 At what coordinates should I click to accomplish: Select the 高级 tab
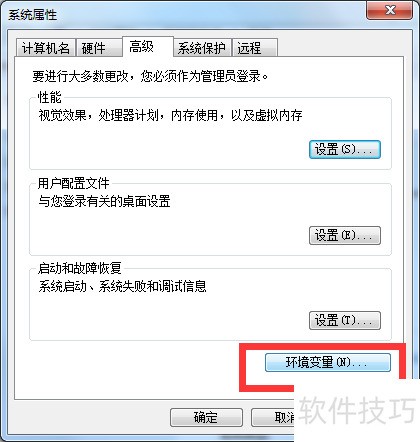click(148, 47)
